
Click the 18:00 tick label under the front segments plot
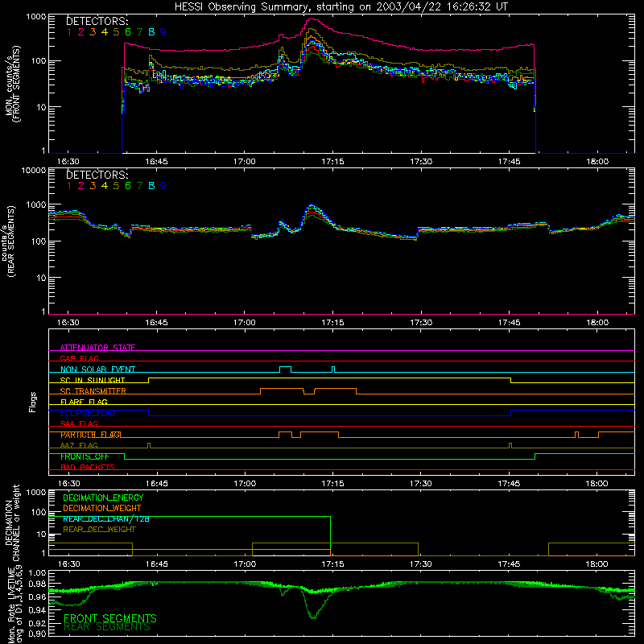[597, 162]
